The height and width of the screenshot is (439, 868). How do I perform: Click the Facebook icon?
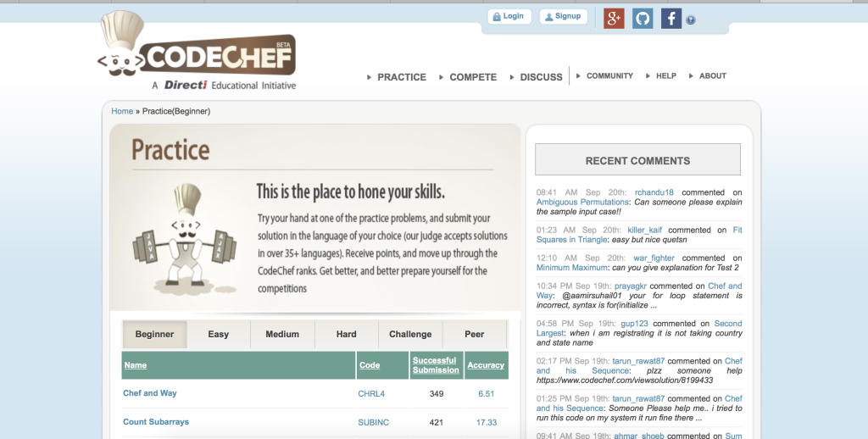pyautogui.click(x=671, y=19)
